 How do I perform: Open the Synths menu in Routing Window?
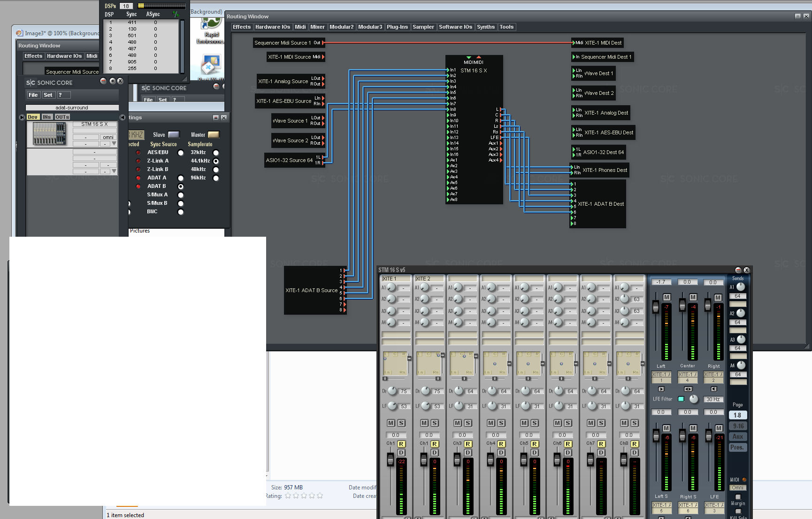[486, 27]
